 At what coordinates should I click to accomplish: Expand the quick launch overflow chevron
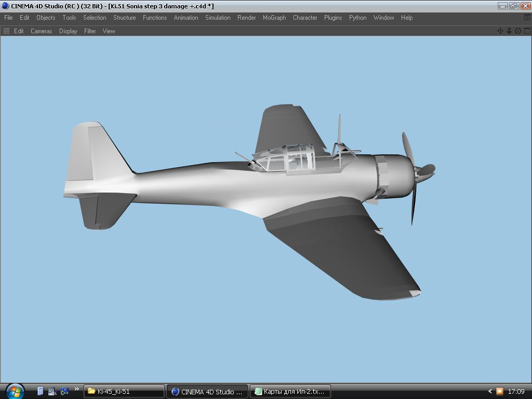77,389
